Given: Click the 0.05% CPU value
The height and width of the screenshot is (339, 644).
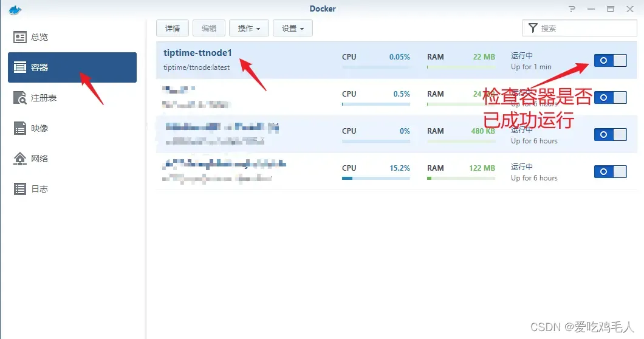Looking at the screenshot, I should click(x=400, y=56).
